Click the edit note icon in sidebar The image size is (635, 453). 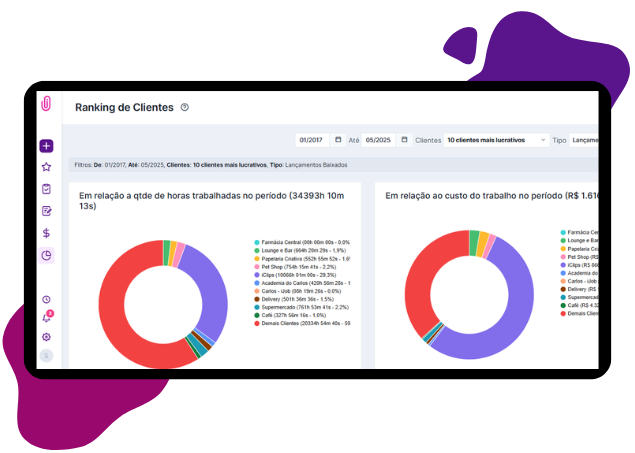(46, 211)
